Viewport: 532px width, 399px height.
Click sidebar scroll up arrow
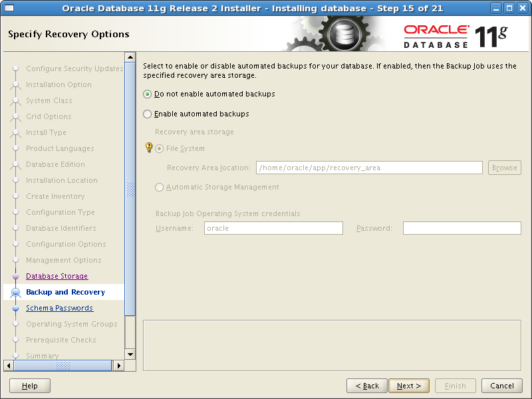point(130,57)
